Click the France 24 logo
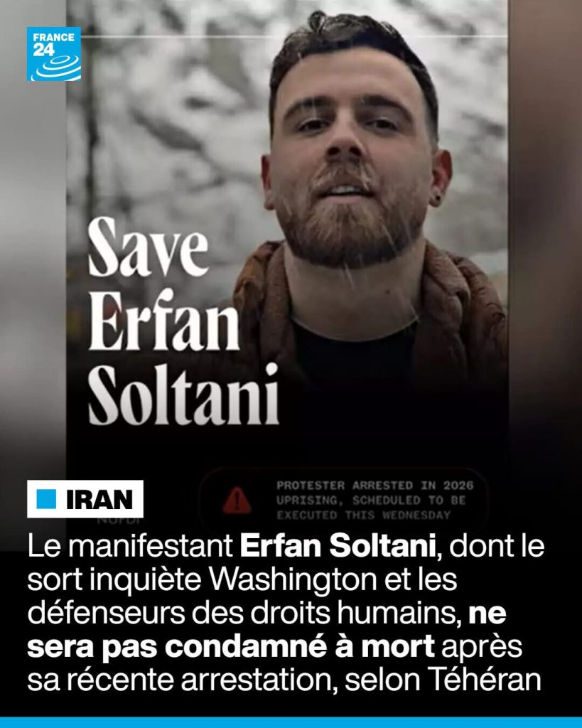 pos(54,54)
